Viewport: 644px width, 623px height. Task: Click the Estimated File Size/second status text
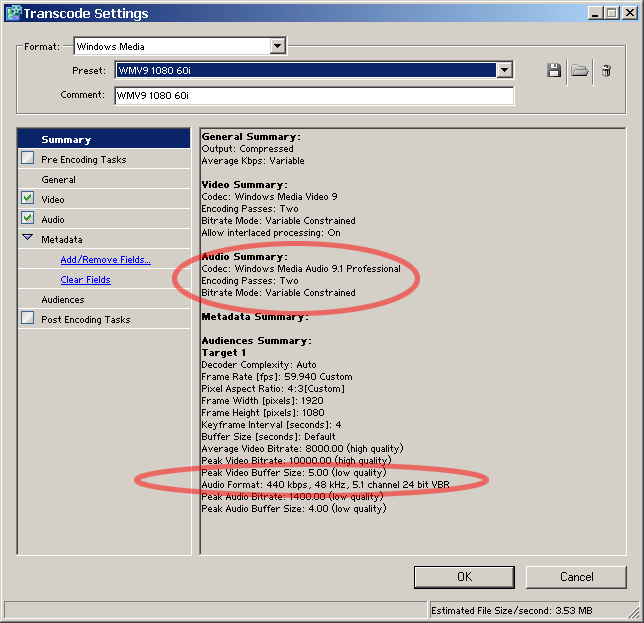[511, 611]
